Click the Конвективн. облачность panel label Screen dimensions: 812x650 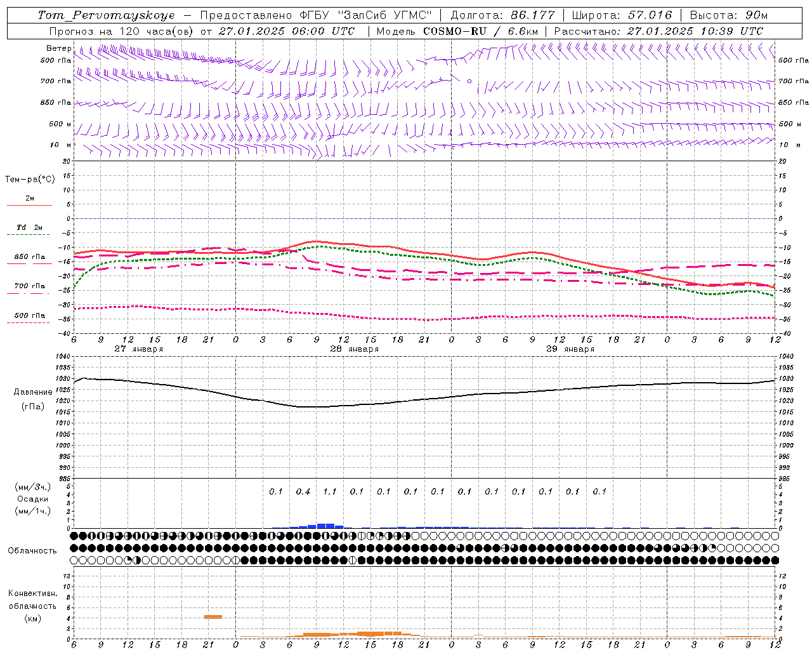32,600
